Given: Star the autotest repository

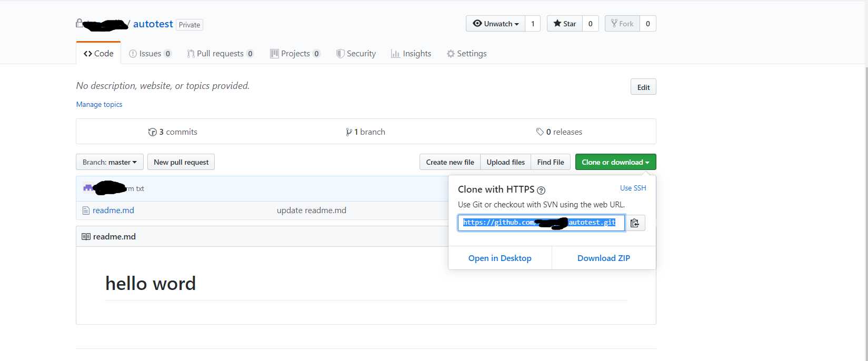Looking at the screenshot, I should coord(565,24).
